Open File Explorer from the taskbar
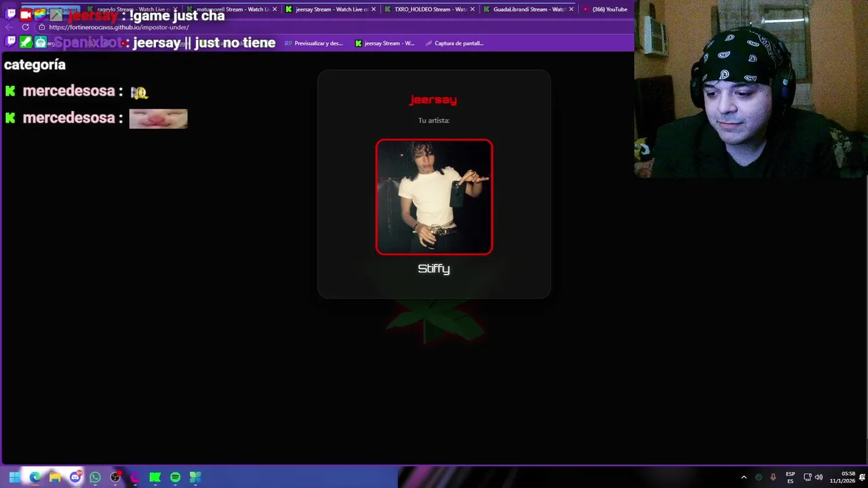 tap(55, 477)
